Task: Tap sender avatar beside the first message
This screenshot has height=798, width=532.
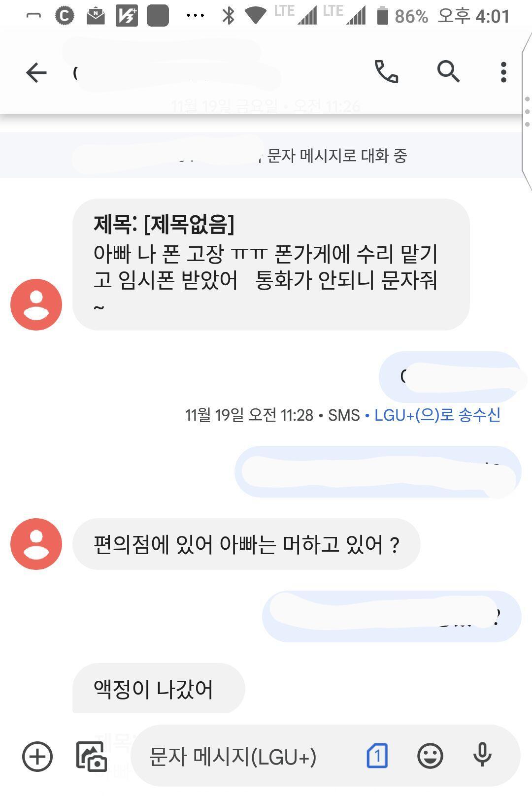Action: tap(36, 304)
